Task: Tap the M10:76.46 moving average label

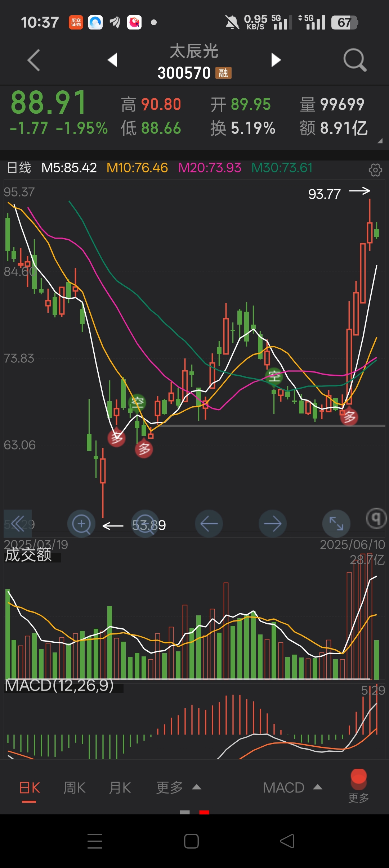Action: click(x=137, y=168)
